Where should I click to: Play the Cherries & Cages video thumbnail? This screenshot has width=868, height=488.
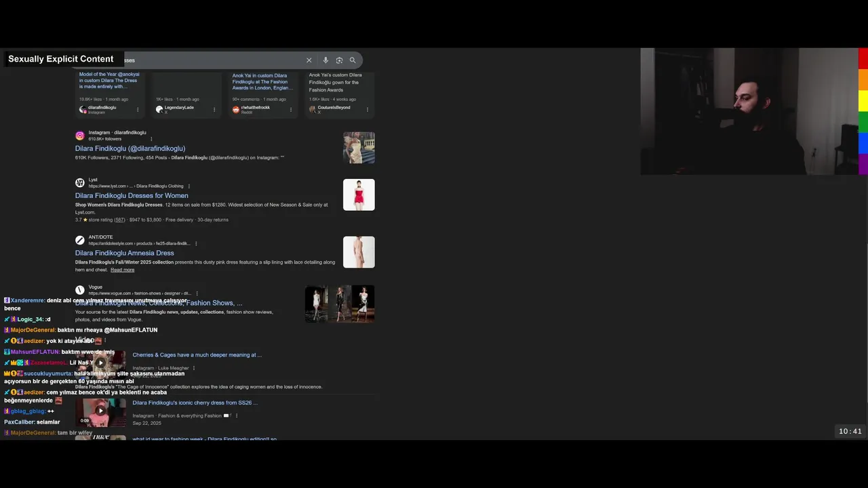click(100, 363)
